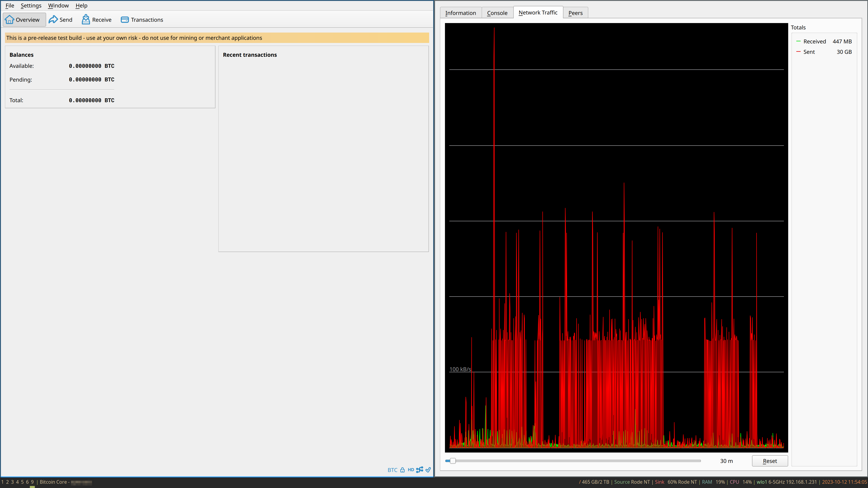Open the Settings menu
The width and height of the screenshot is (868, 488).
pos(31,5)
